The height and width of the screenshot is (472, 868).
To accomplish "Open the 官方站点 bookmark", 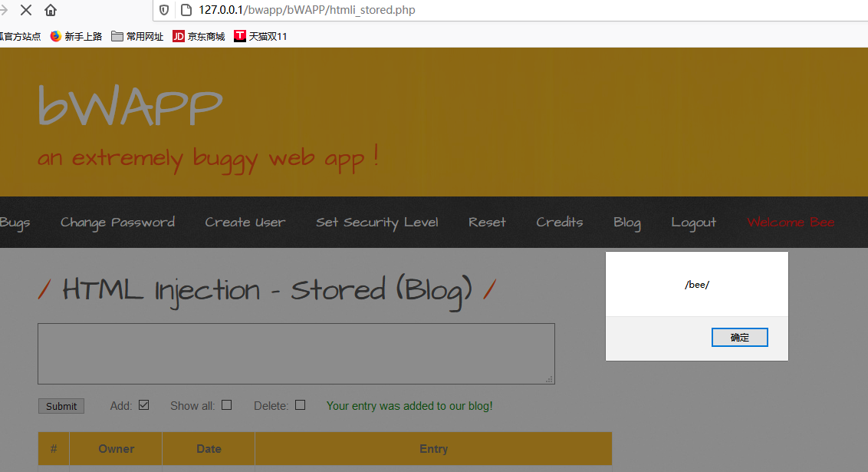I will coord(21,37).
